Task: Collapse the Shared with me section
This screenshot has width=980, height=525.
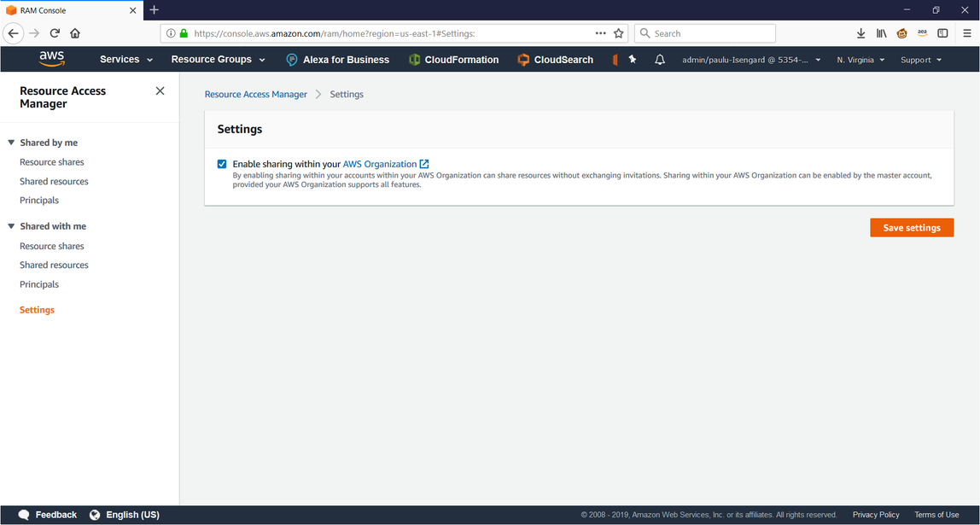Action: click(10, 226)
